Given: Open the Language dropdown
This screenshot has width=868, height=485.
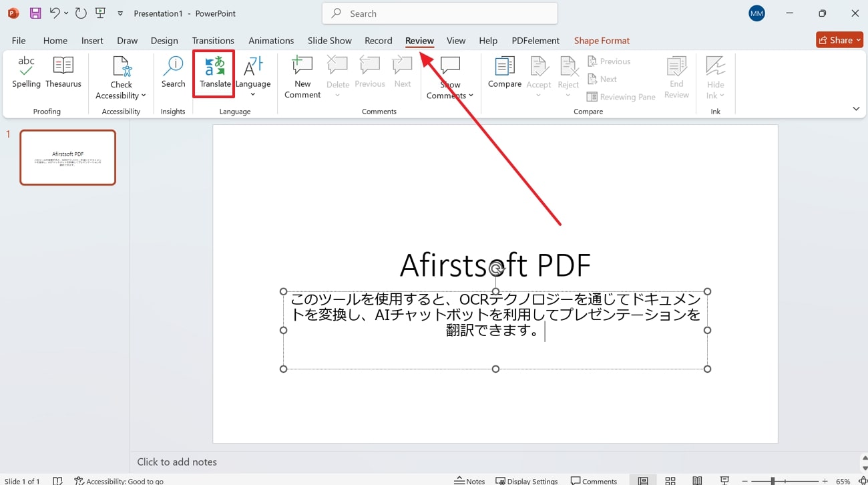Looking at the screenshot, I should point(253,76).
